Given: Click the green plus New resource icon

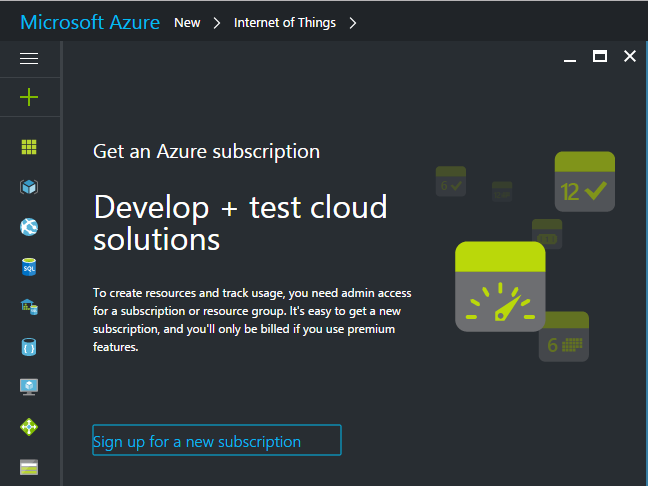Looking at the screenshot, I should (29, 97).
